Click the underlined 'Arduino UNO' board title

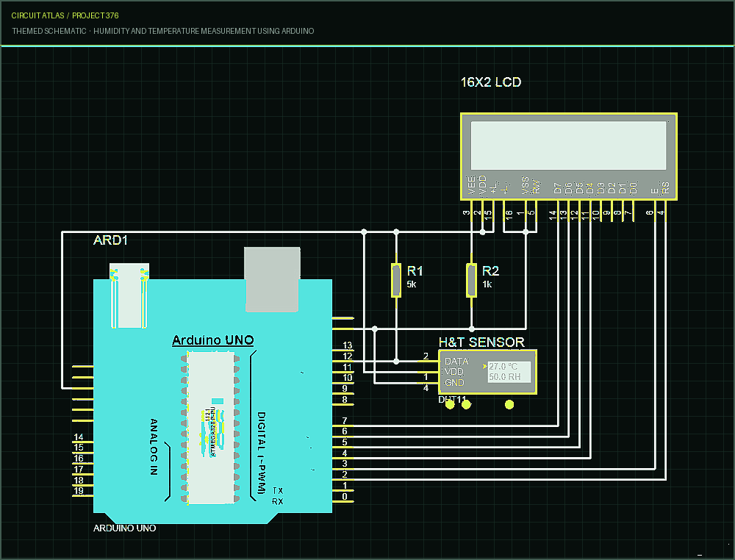[x=213, y=340]
